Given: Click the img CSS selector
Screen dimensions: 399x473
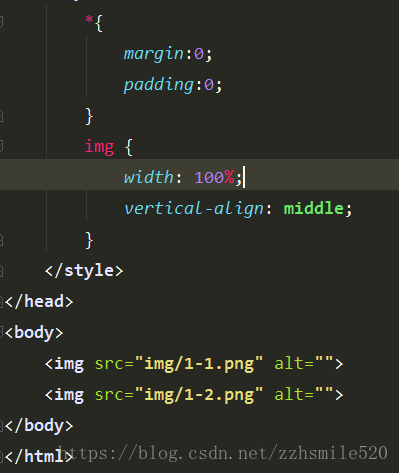Looking at the screenshot, I should [99, 147].
